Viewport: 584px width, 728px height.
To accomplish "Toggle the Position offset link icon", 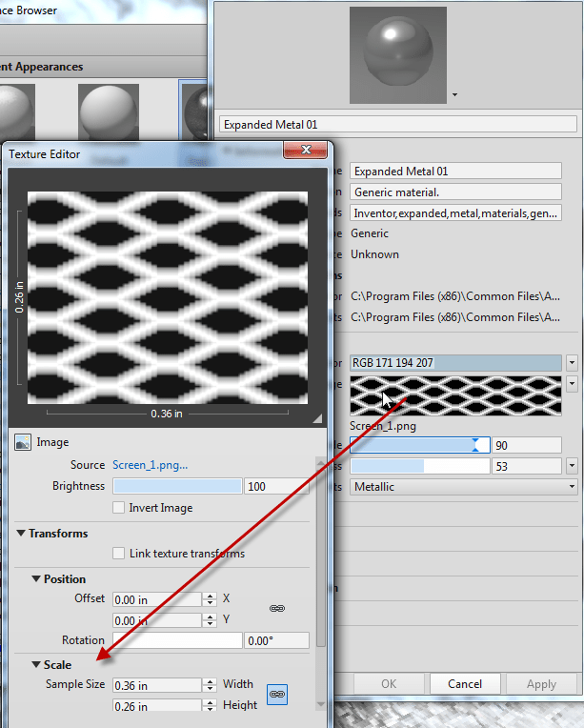I will tap(277, 608).
